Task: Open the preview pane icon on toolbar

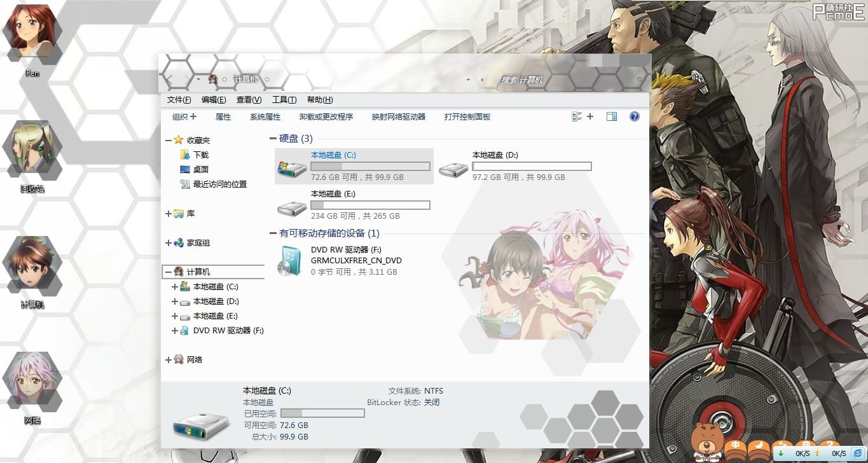Action: [611, 116]
